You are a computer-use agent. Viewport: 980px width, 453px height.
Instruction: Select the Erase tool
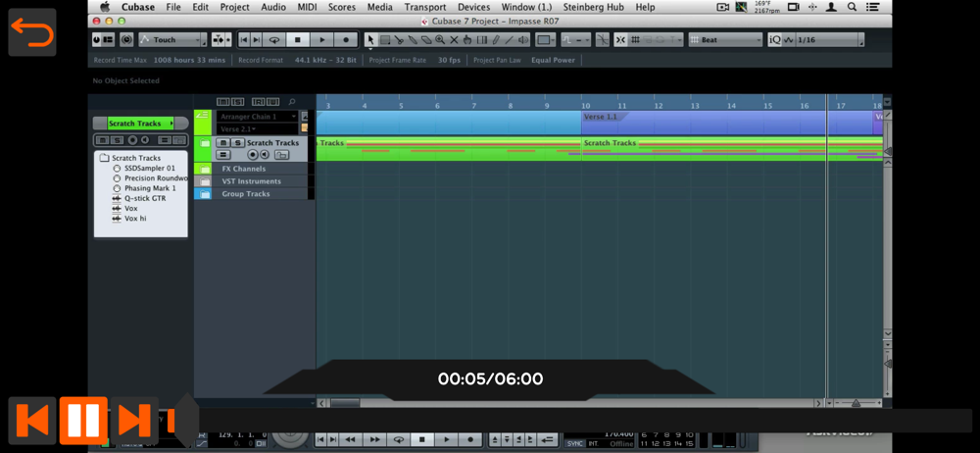(x=426, y=39)
